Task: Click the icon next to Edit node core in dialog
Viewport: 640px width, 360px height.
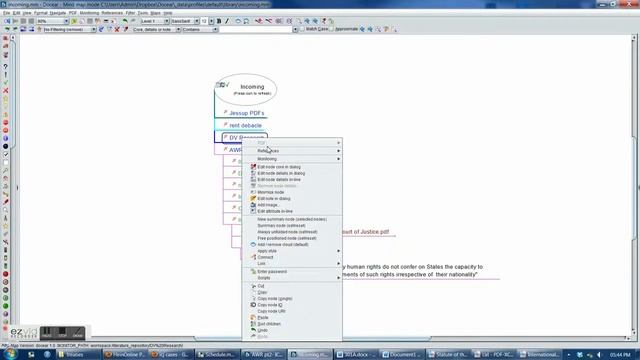Action: coord(253,167)
